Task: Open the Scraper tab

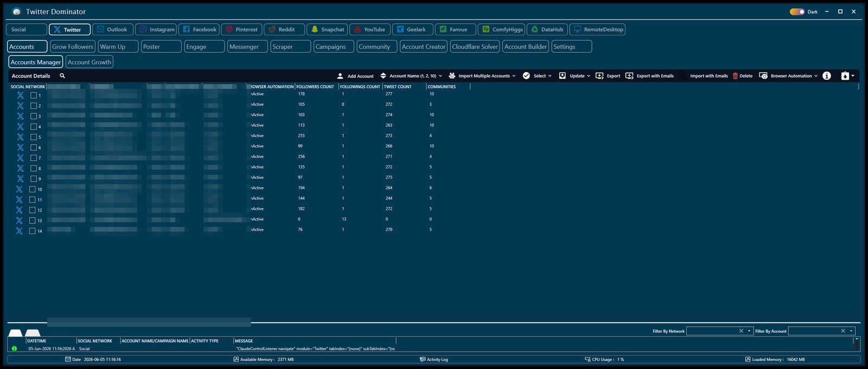Action: tap(291, 47)
